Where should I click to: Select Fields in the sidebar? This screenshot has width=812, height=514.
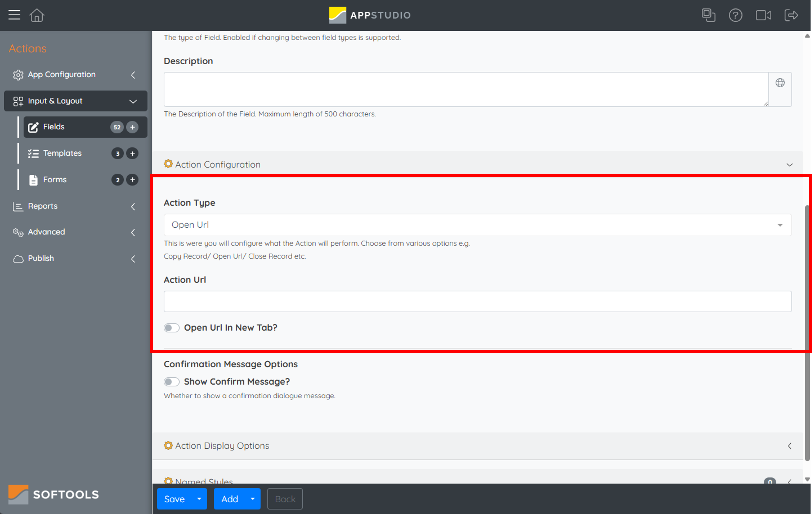tap(85, 127)
